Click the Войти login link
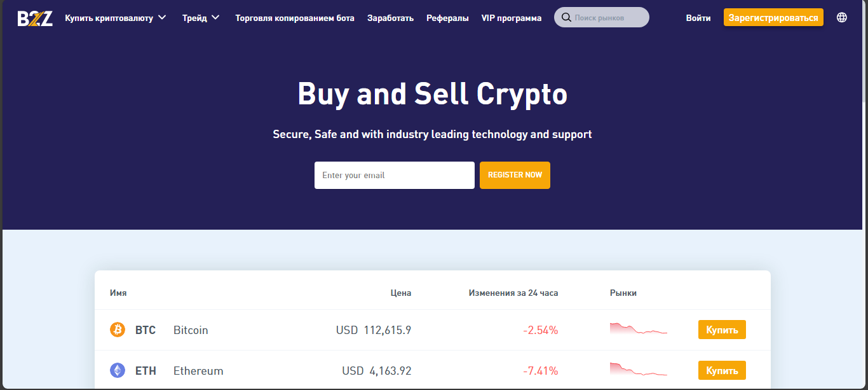Screen dimensions: 868x390 pyautogui.click(x=698, y=18)
